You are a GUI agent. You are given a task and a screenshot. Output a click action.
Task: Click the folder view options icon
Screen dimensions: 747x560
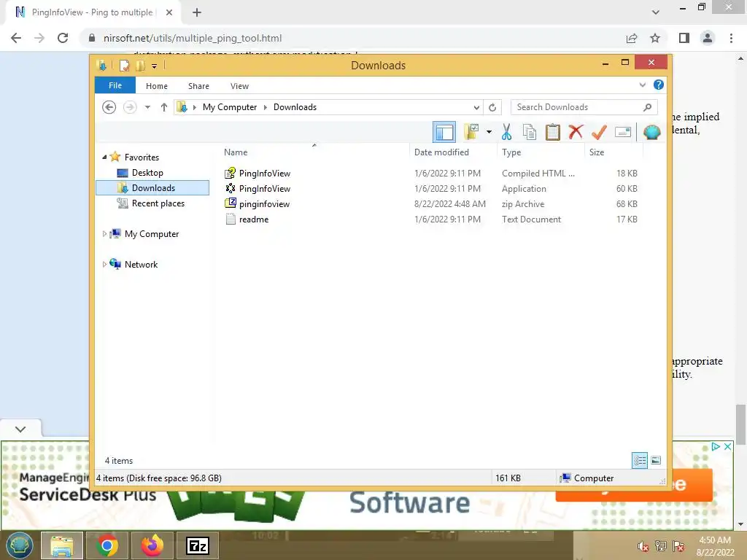pos(471,132)
